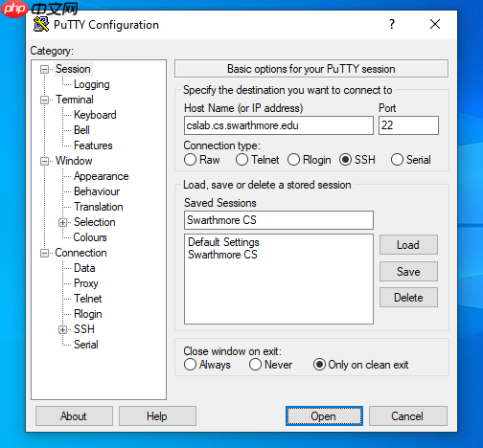Collapse the Session tree node
The image size is (483, 448).
(44, 69)
